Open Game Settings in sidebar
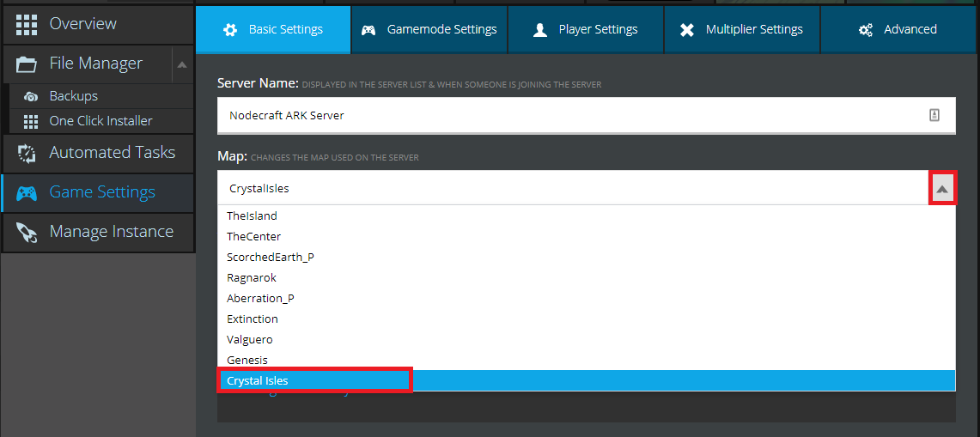 (x=98, y=192)
